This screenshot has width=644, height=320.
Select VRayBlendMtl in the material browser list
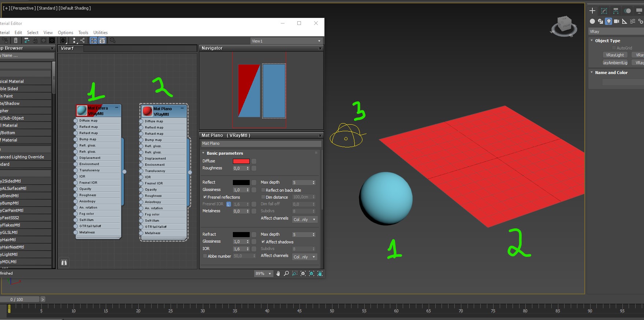11,196
